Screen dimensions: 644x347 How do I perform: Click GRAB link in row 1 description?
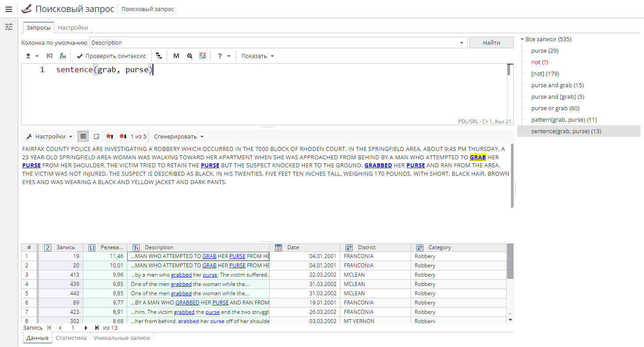pyautogui.click(x=210, y=256)
